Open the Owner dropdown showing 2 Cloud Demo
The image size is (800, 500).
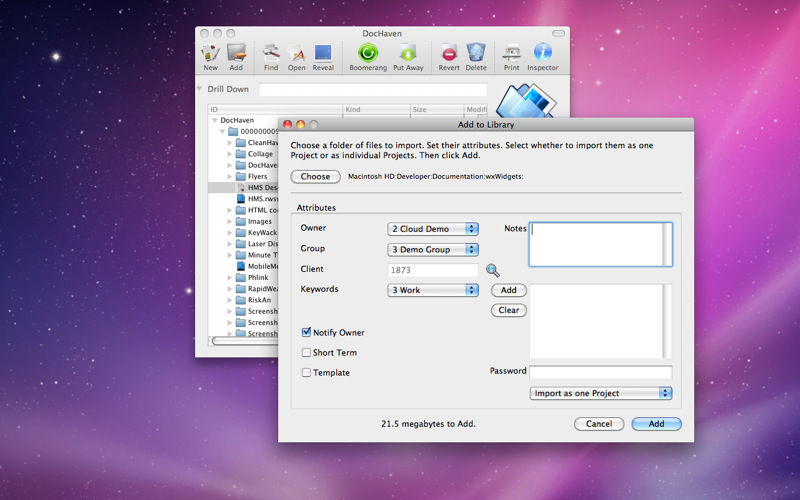[433, 229]
